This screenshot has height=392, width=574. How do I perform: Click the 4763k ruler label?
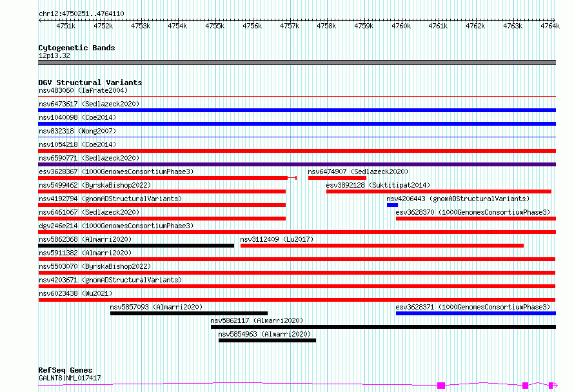tap(513, 26)
